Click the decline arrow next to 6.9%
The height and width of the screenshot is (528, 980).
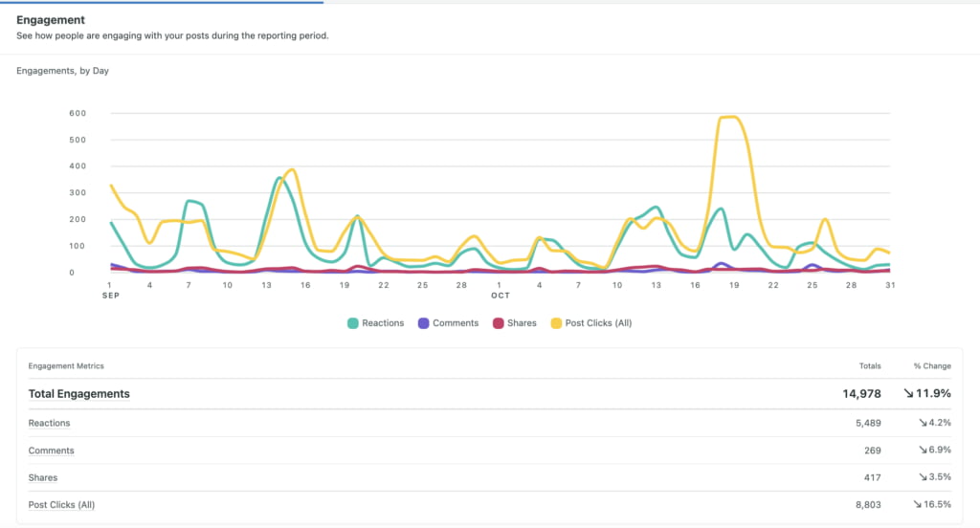click(x=921, y=451)
